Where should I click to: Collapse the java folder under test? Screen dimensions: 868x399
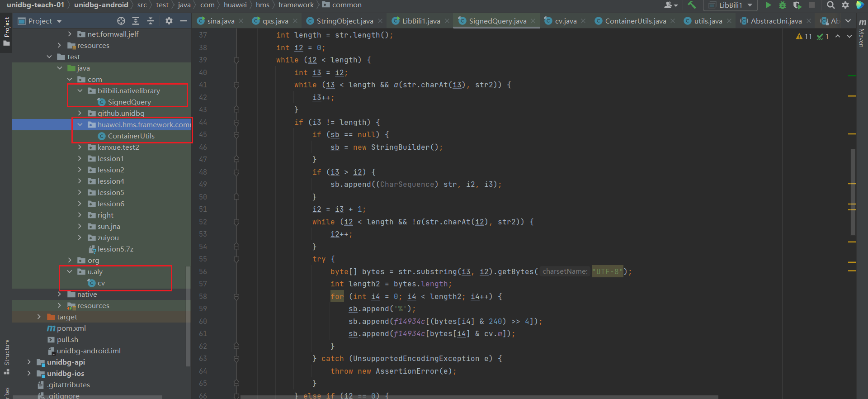(60, 68)
